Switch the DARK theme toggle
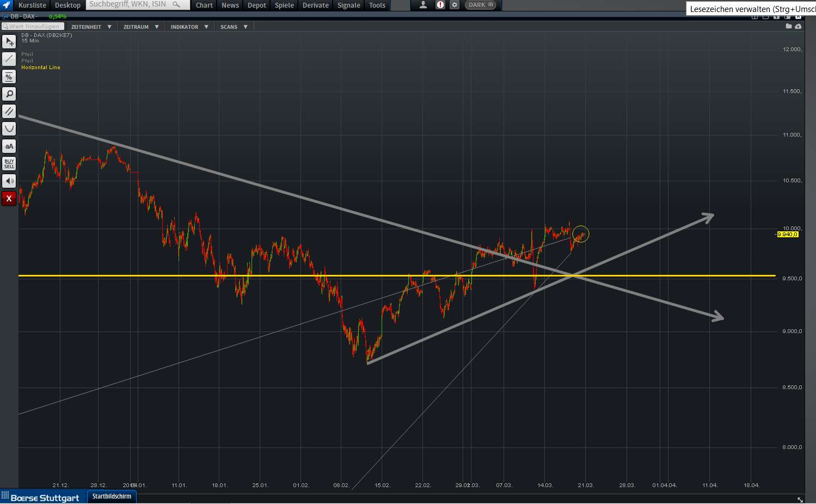This screenshot has height=504, width=816. pos(480,5)
